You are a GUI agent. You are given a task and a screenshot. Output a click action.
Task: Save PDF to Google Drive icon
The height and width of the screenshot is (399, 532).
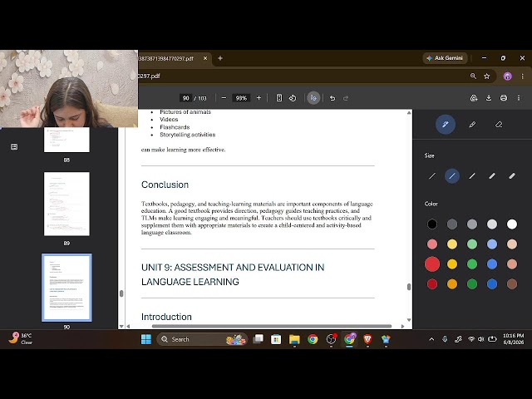[474, 98]
